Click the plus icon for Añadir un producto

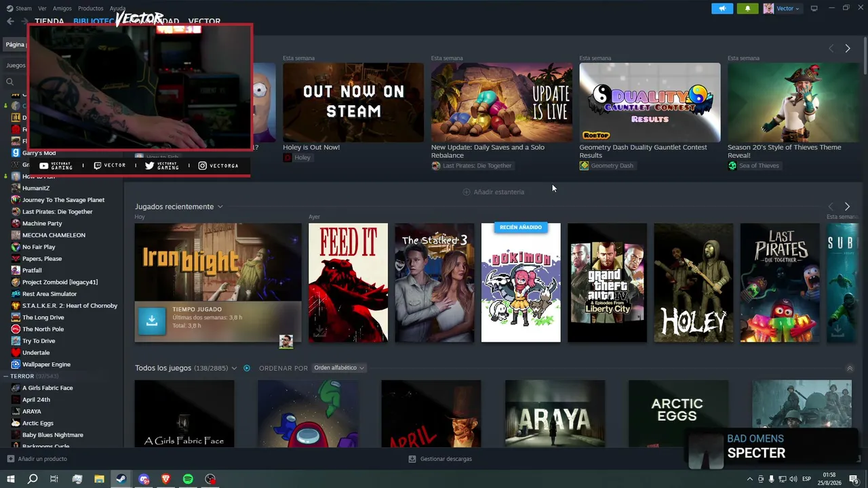click(10, 459)
